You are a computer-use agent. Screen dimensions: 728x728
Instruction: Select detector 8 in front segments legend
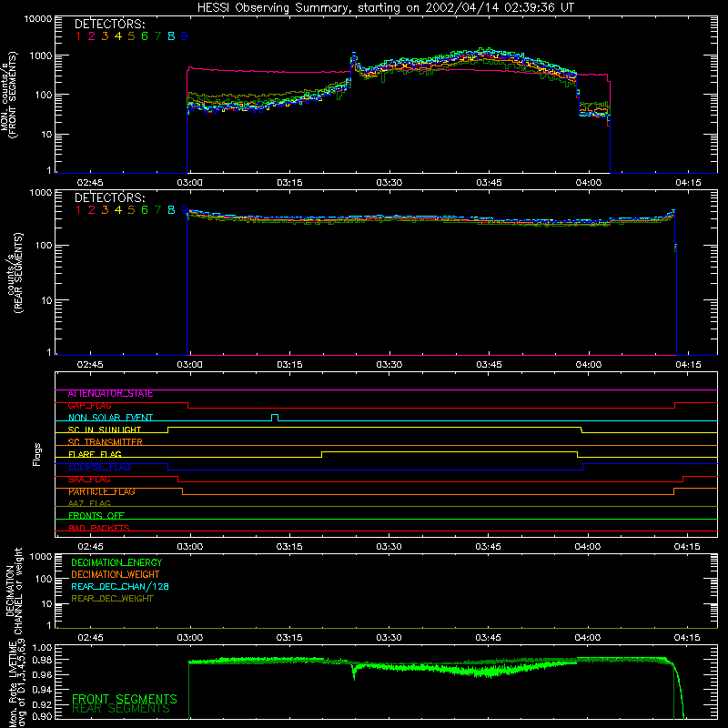click(x=171, y=36)
